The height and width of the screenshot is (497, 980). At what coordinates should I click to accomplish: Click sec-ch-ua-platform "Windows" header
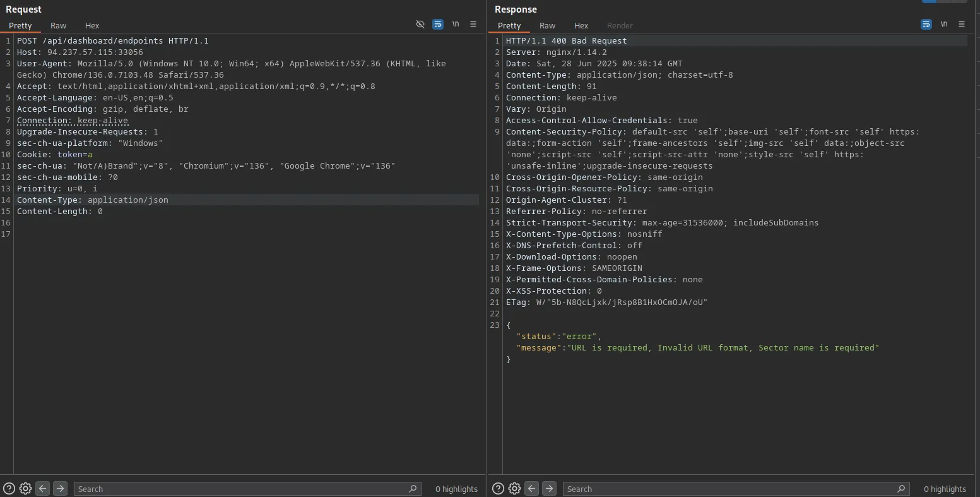(90, 143)
